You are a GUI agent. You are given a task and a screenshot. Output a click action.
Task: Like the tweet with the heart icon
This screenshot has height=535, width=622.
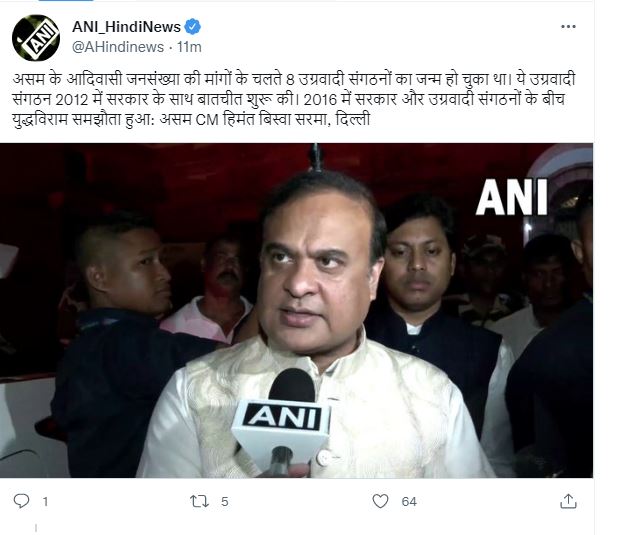pos(380,501)
